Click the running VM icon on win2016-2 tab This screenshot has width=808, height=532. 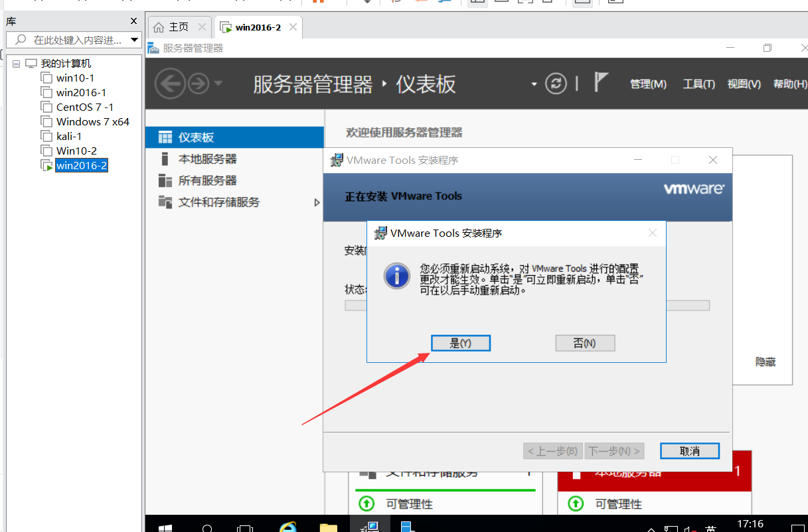(x=226, y=28)
